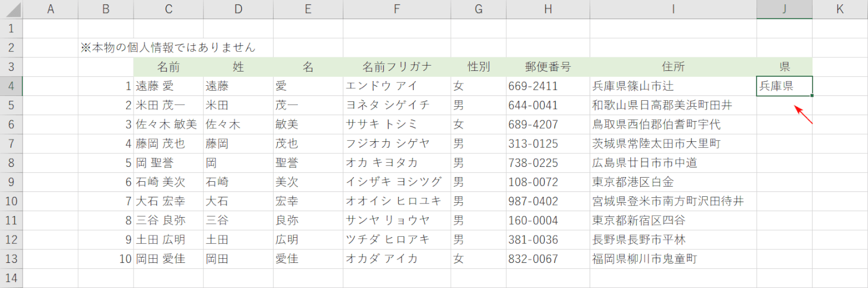Screen dimensions: 868x288
Task: Select column K header
Action: (x=840, y=9)
